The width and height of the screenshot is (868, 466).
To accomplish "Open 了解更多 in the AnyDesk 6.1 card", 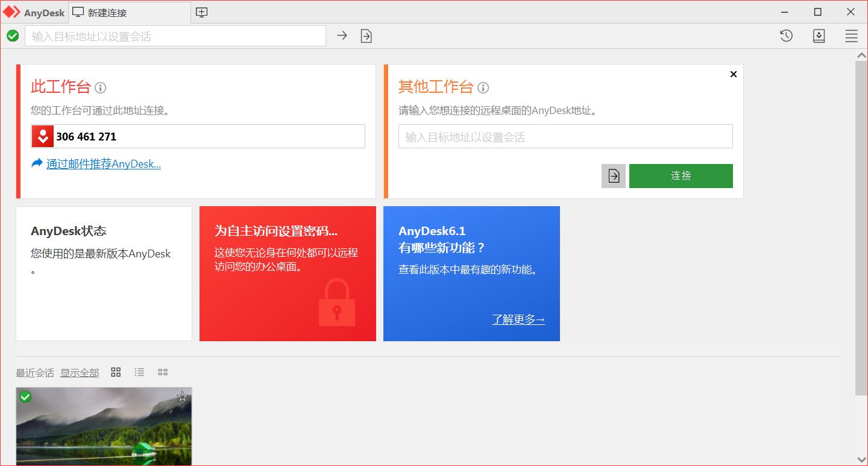I will pos(517,320).
